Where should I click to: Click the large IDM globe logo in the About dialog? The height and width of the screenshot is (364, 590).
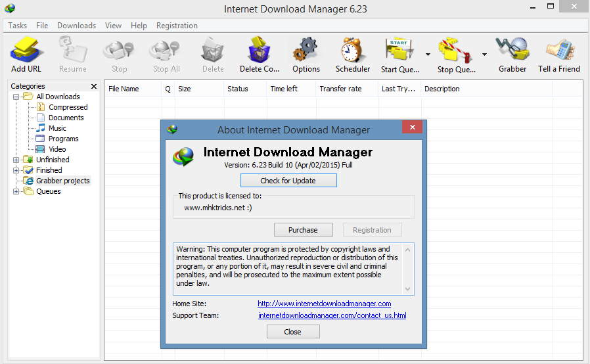point(183,156)
